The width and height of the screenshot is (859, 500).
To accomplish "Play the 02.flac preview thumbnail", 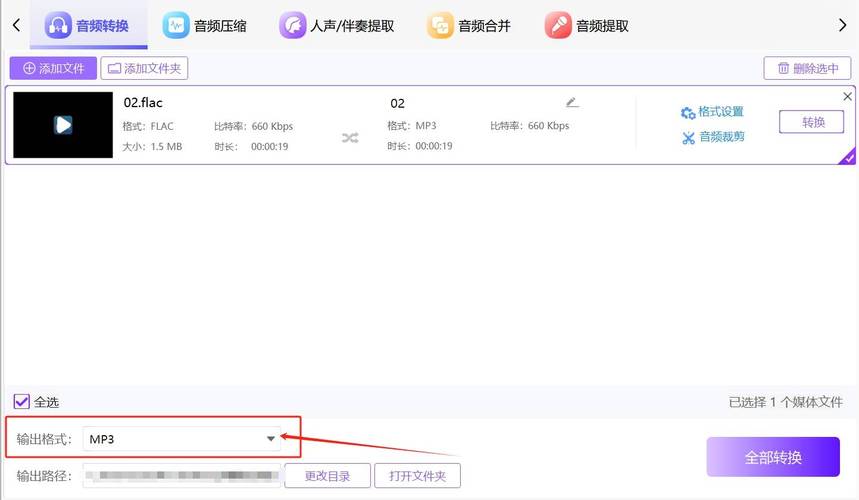I will (63, 125).
